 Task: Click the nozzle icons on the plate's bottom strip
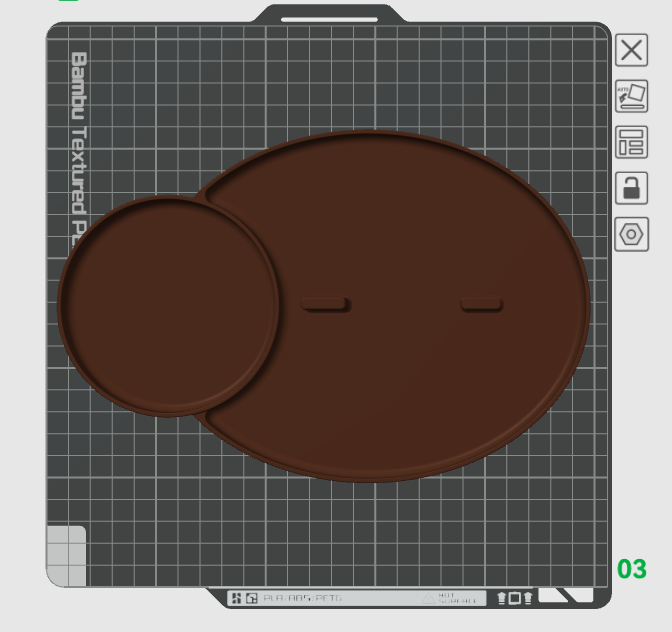pos(515,598)
